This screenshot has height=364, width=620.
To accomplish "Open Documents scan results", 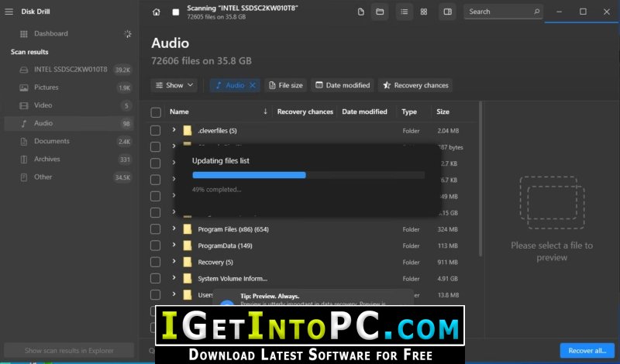I will coord(69,141).
